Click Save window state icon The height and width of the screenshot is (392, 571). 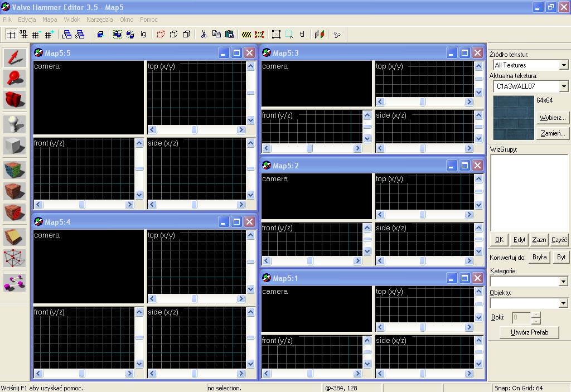point(80,35)
